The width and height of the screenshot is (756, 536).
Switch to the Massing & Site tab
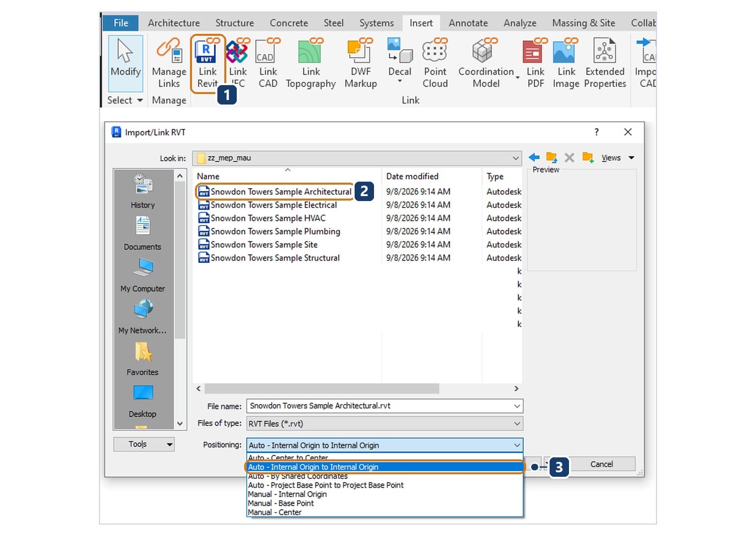583,23
